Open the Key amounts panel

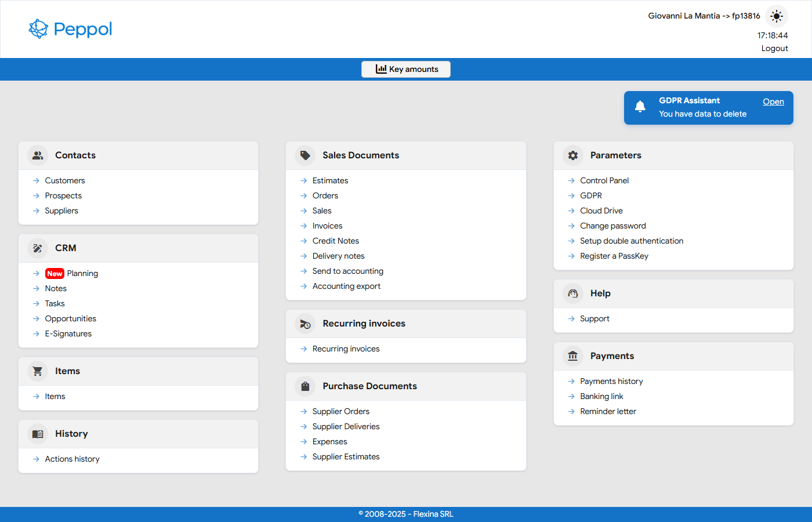click(x=406, y=69)
